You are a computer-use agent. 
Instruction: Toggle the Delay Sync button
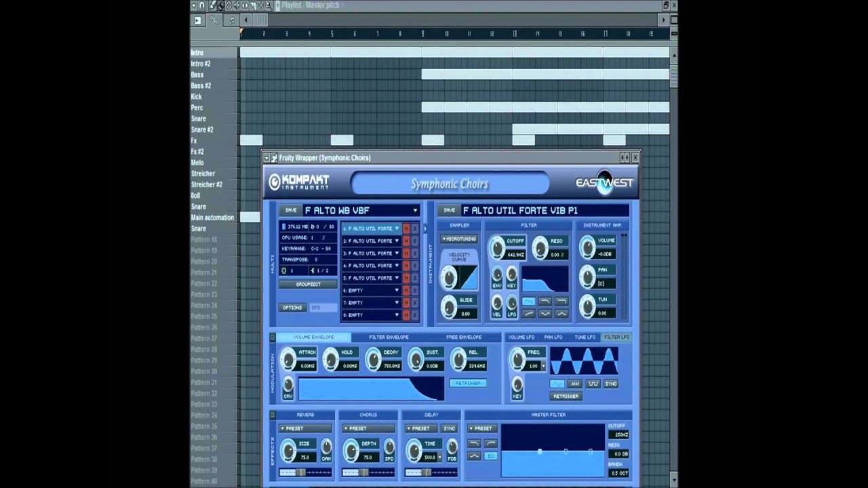coord(449,428)
